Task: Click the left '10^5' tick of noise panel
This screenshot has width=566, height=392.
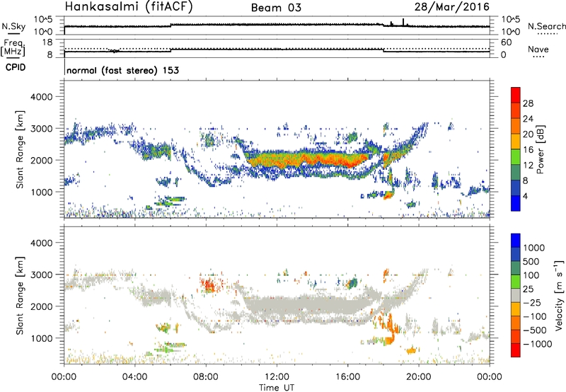Action: click(x=43, y=20)
